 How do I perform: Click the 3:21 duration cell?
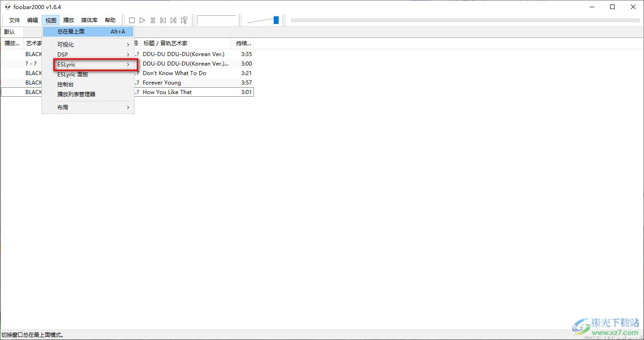coord(247,73)
